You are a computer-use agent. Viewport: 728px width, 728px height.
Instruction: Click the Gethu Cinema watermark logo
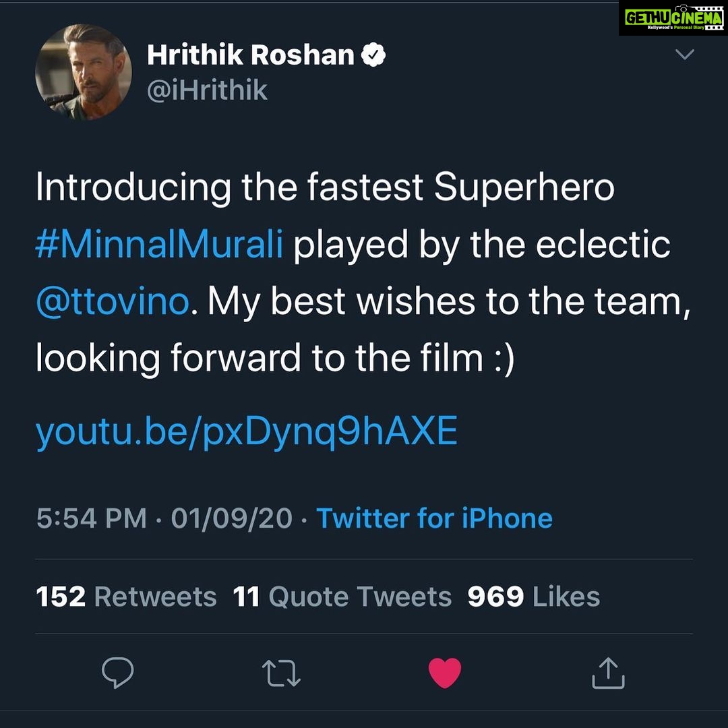click(673, 19)
